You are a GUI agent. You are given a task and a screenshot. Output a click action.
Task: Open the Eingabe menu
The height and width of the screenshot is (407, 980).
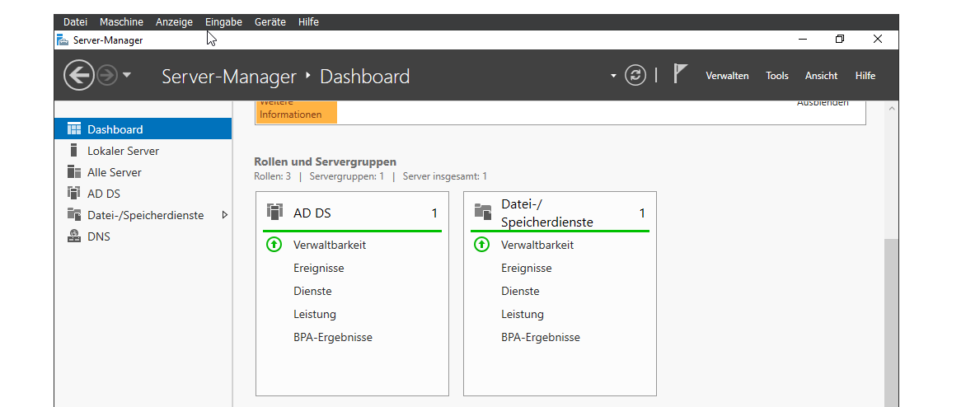[223, 22]
